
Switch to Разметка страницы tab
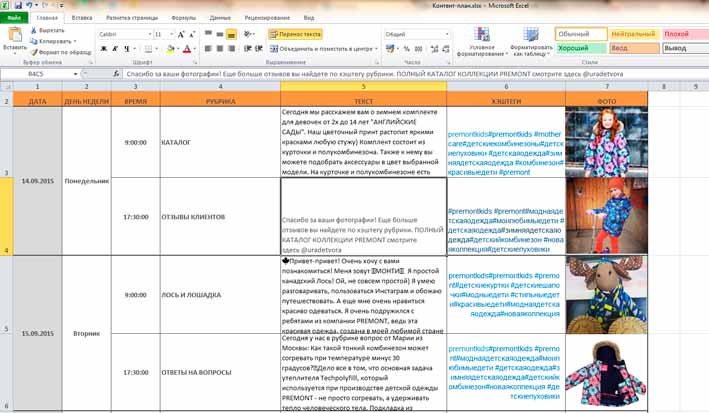pos(132,18)
